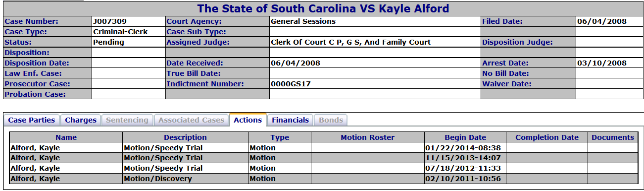The width and height of the screenshot is (644, 191).
Task: Click the Completion Date column header
Action: [x=547, y=137]
